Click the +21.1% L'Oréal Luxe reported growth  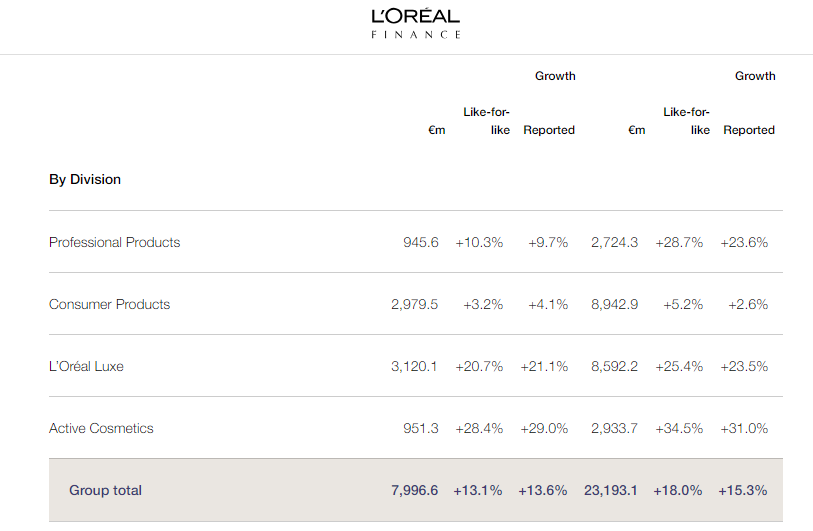click(544, 366)
